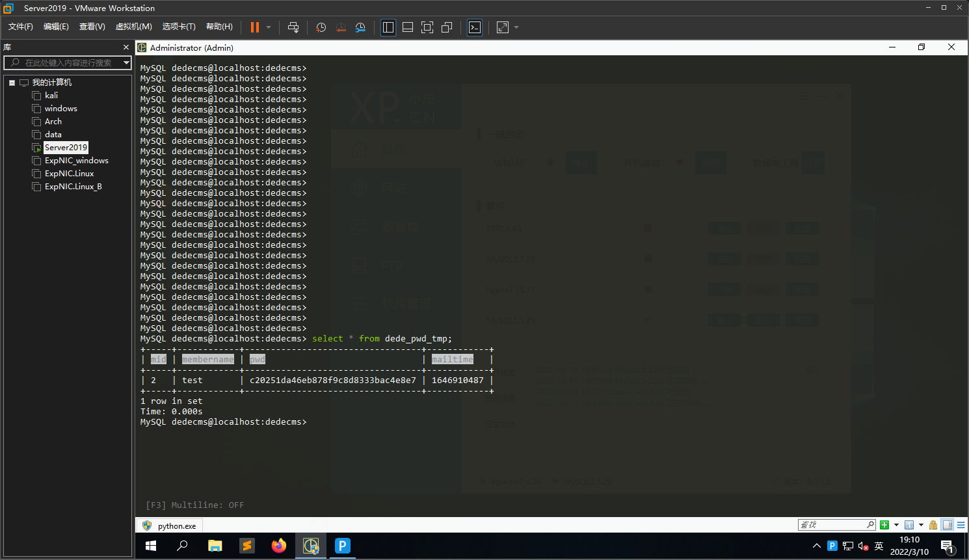Select ExpNIC.Linux_B virtual machine
This screenshot has width=969, height=560.
point(73,187)
